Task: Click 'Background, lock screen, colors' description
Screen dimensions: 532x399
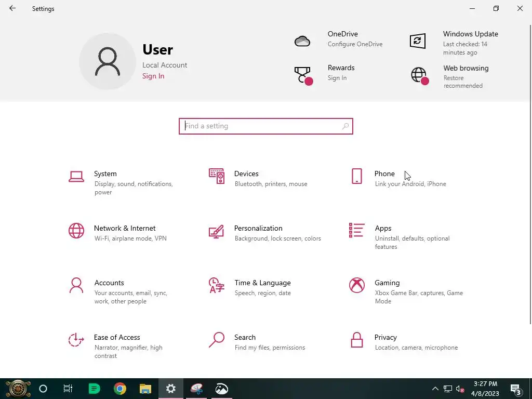Action: tap(277, 238)
